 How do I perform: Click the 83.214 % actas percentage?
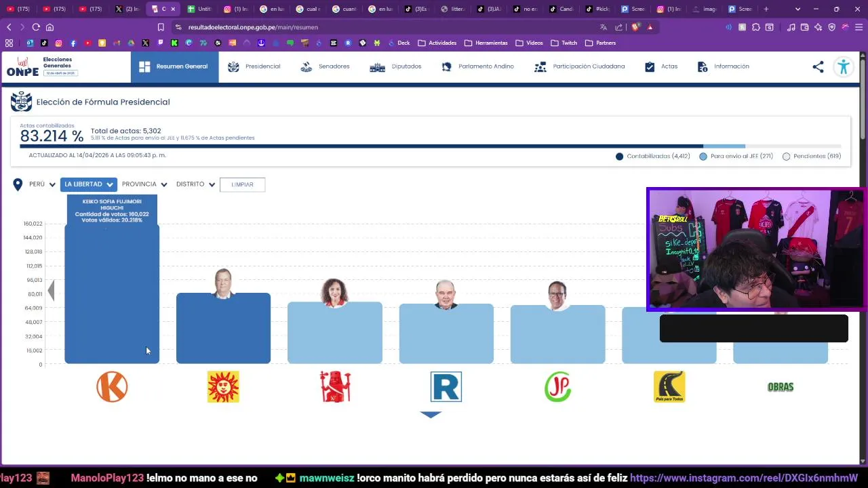pyautogui.click(x=52, y=136)
